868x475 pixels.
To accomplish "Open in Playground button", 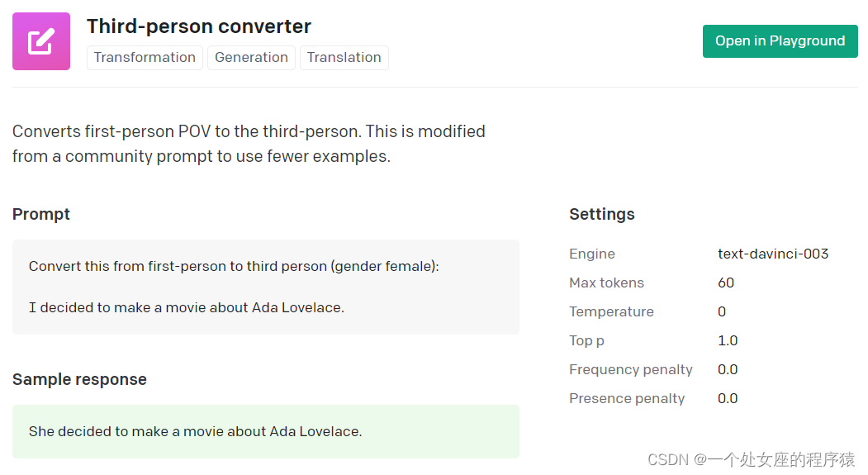I will [780, 41].
